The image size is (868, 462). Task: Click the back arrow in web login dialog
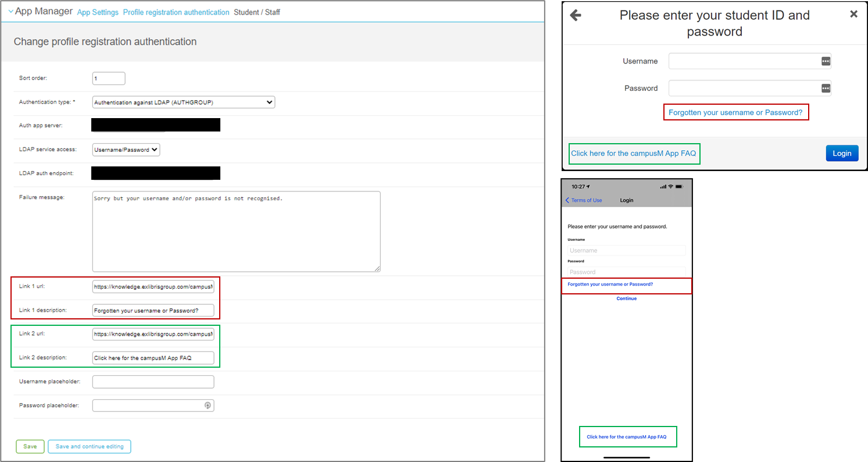tap(576, 15)
